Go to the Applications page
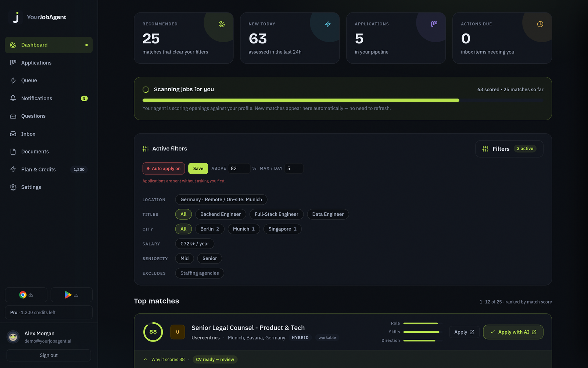This screenshot has width=588, height=368. (49, 63)
